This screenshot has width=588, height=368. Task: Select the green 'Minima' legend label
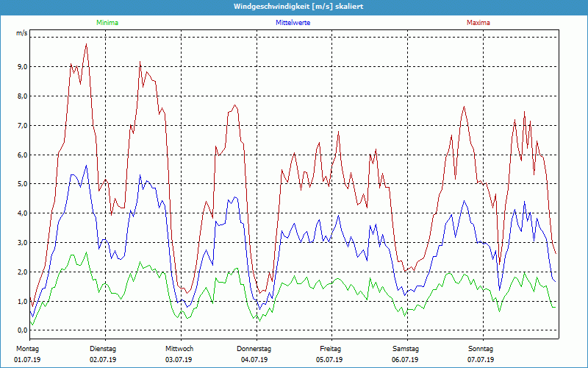coord(107,23)
